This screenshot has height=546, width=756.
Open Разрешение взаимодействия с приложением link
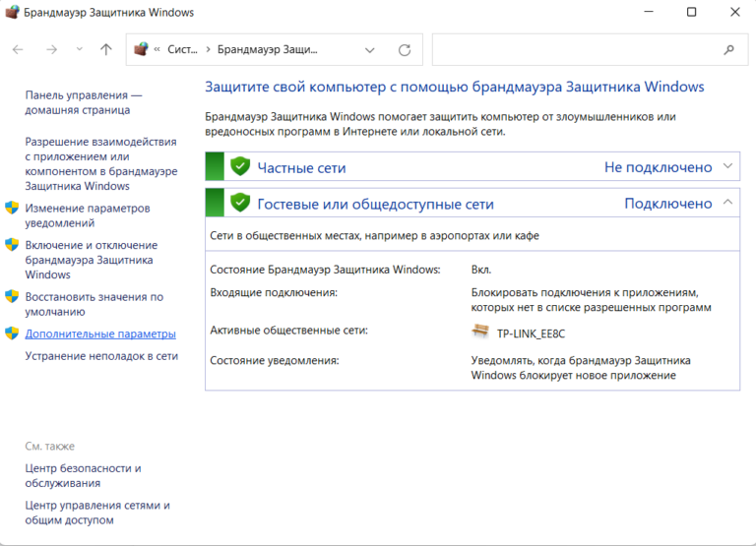tap(101, 164)
